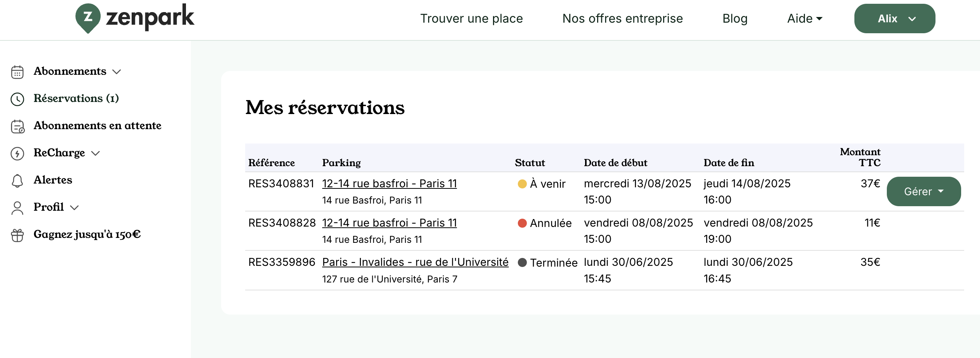Open the Blog navigation item
This screenshot has width=980, height=358.
735,18
